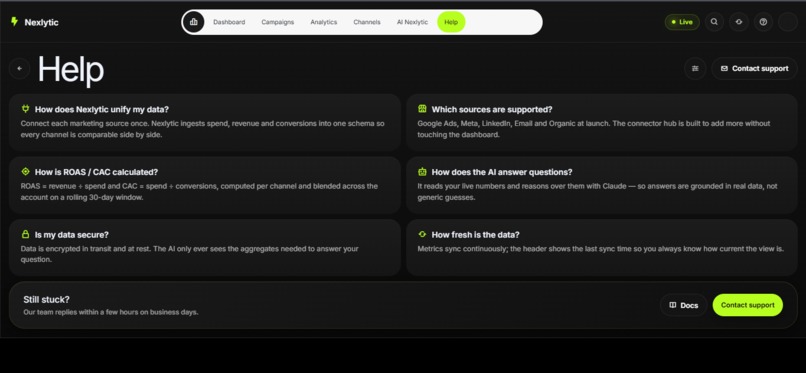Switch to the Campaigns tab
Viewport: 806px width, 373px height.
(278, 22)
